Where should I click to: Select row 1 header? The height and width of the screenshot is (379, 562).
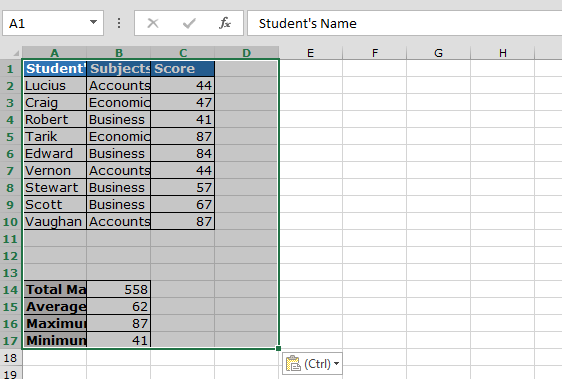11,68
